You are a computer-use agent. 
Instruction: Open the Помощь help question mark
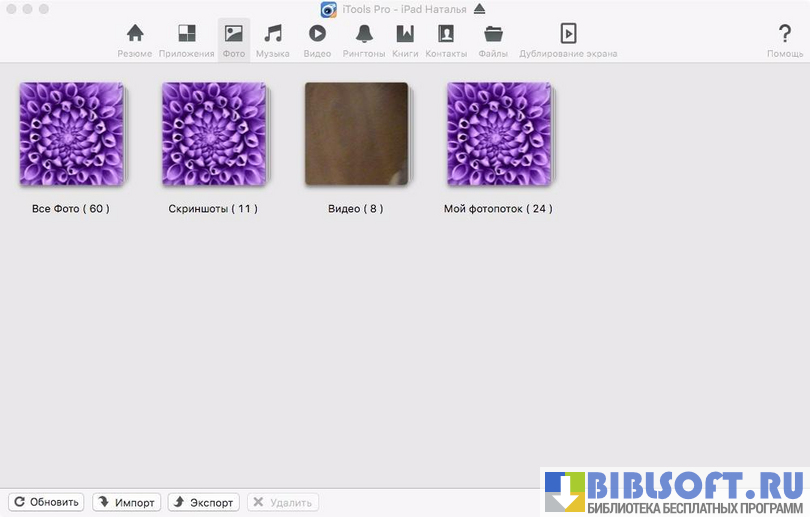[x=784, y=40]
